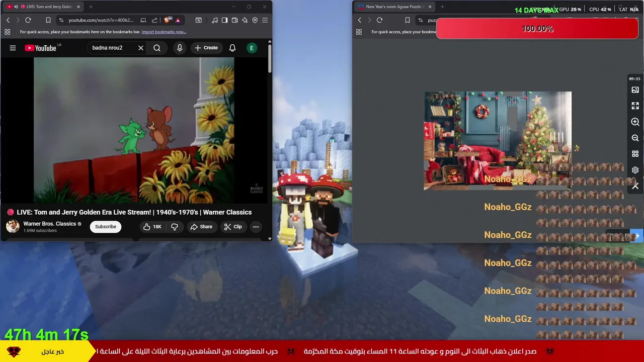
Task: Clip the live stream video
Action: coord(233,227)
